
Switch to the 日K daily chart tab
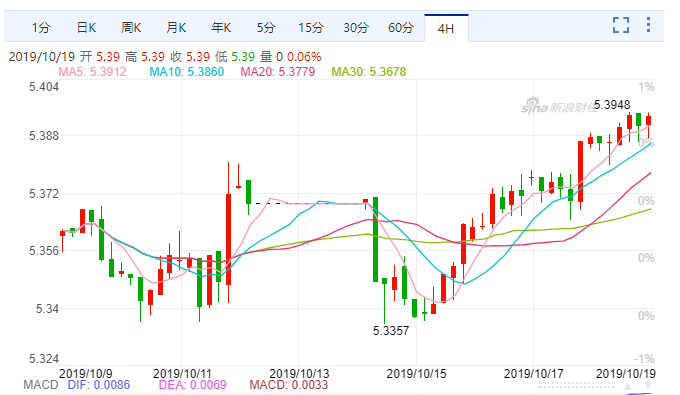86,28
